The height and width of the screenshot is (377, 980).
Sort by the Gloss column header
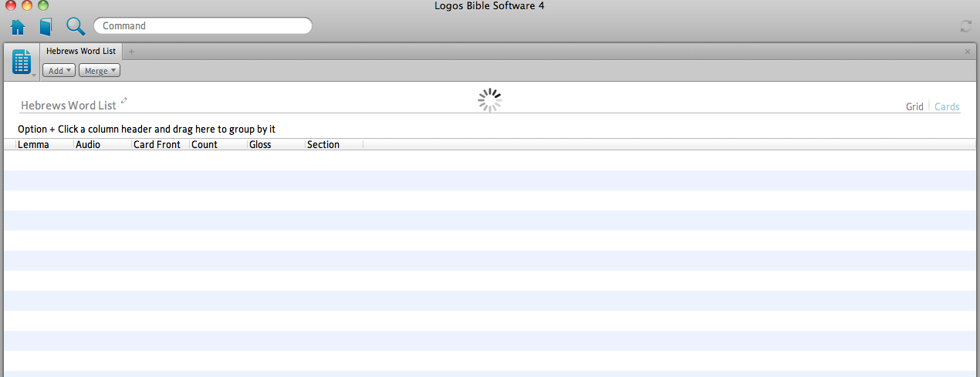click(x=276, y=144)
